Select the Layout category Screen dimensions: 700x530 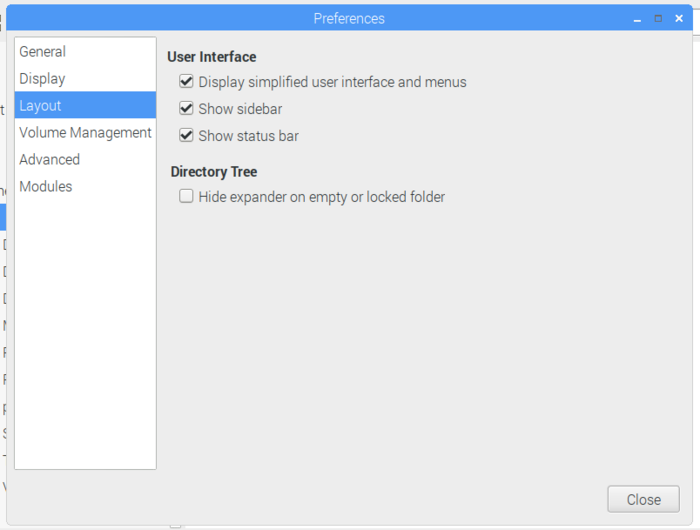point(41,106)
